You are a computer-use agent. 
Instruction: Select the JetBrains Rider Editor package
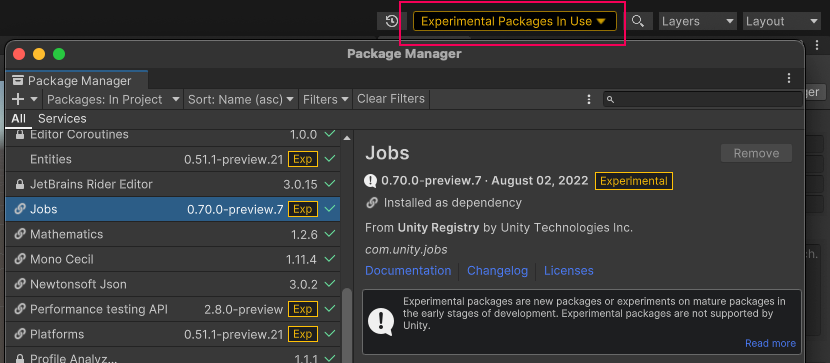tap(173, 184)
